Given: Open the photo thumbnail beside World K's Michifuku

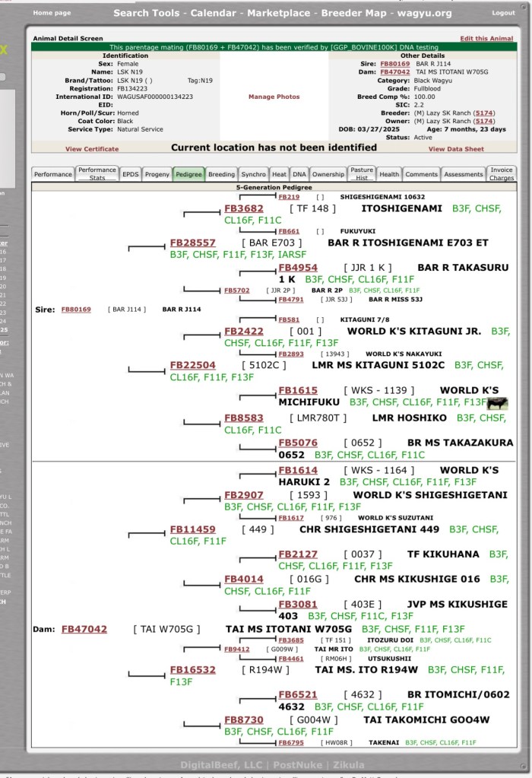Looking at the screenshot, I should click(x=498, y=403).
